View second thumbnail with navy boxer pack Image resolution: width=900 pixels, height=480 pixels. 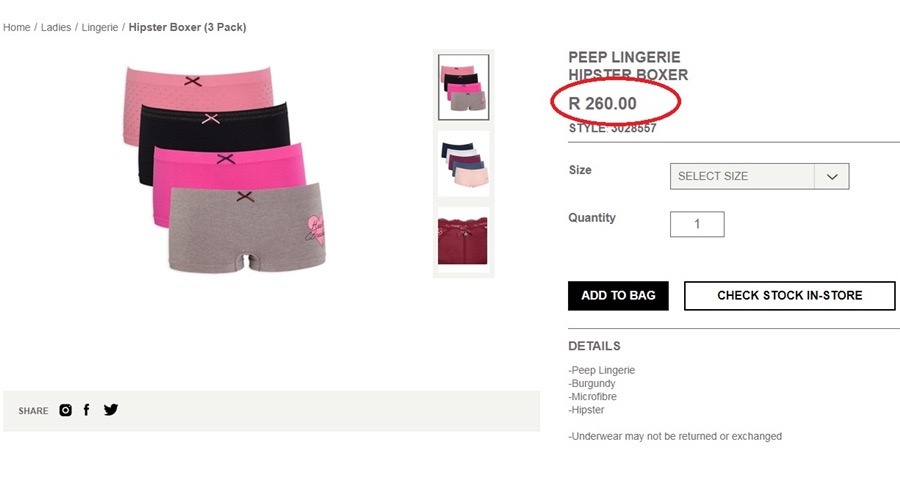coord(463,163)
